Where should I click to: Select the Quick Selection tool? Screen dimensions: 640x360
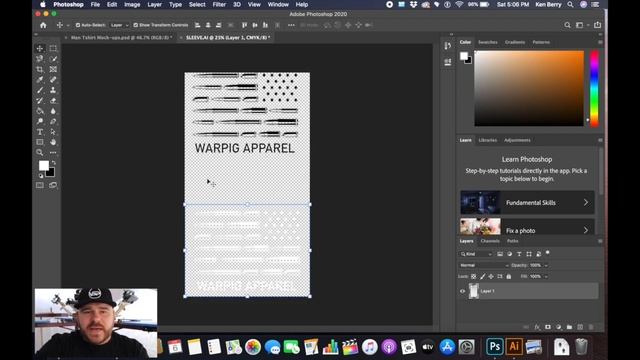tap(53, 59)
